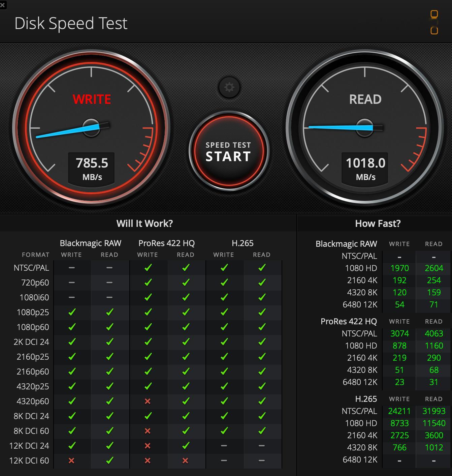This screenshot has width=452, height=476.
Task: Click red X for 4320p60 ProRes write
Action: (x=148, y=401)
